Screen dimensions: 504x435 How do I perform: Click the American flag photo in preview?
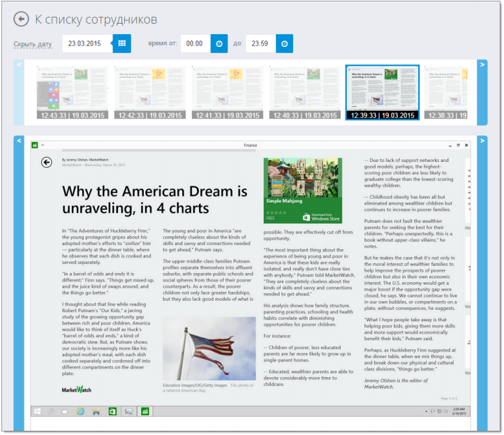pyautogui.click(x=209, y=349)
